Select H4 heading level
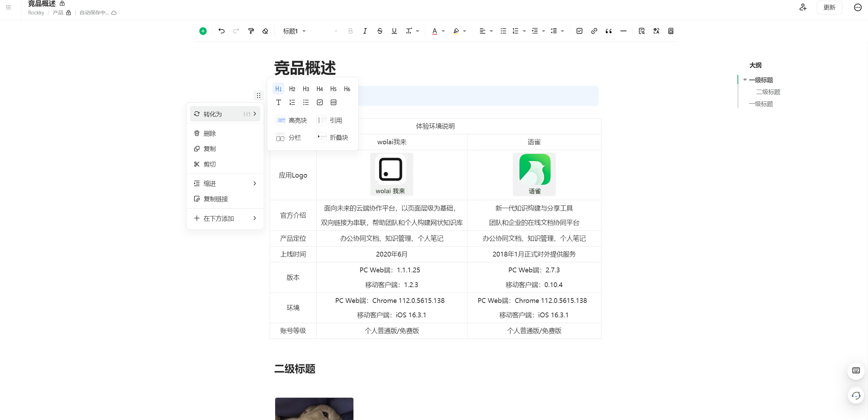Image resolution: width=868 pixels, height=420 pixels. pos(320,89)
